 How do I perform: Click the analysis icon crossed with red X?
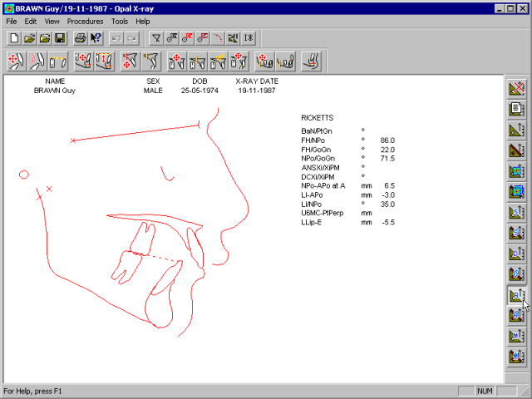(x=516, y=89)
